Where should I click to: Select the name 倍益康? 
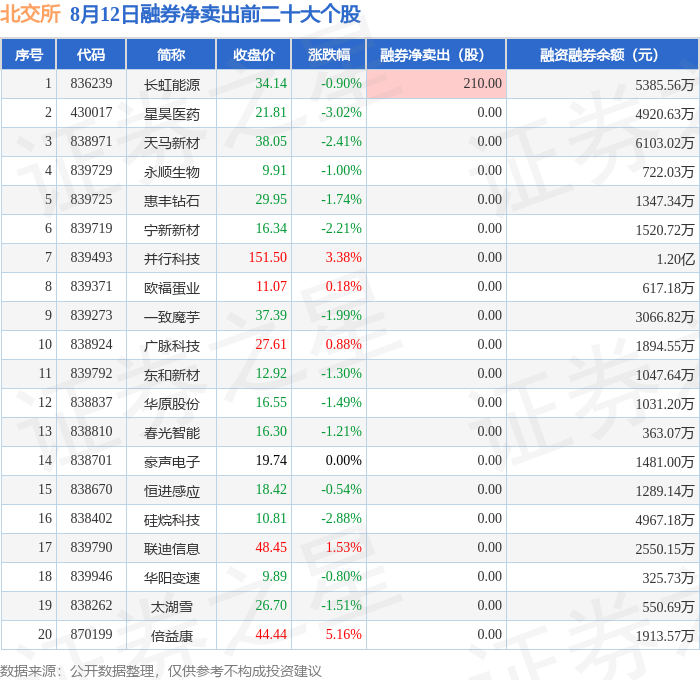[171, 636]
